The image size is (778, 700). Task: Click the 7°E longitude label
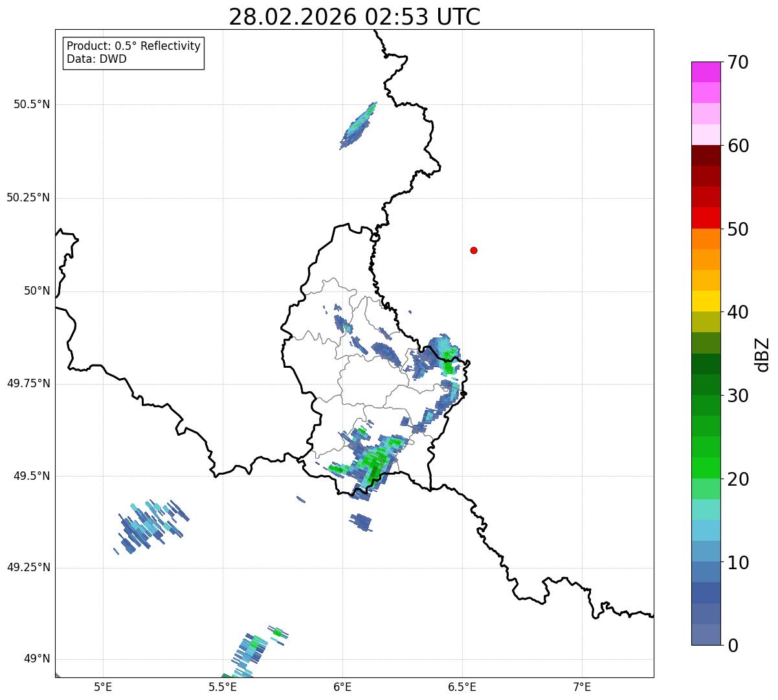(582, 686)
